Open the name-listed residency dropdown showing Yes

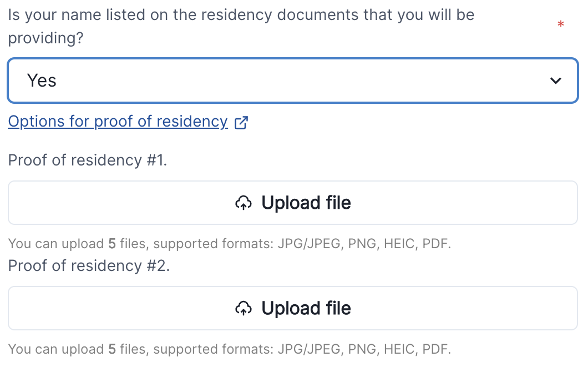click(x=293, y=81)
